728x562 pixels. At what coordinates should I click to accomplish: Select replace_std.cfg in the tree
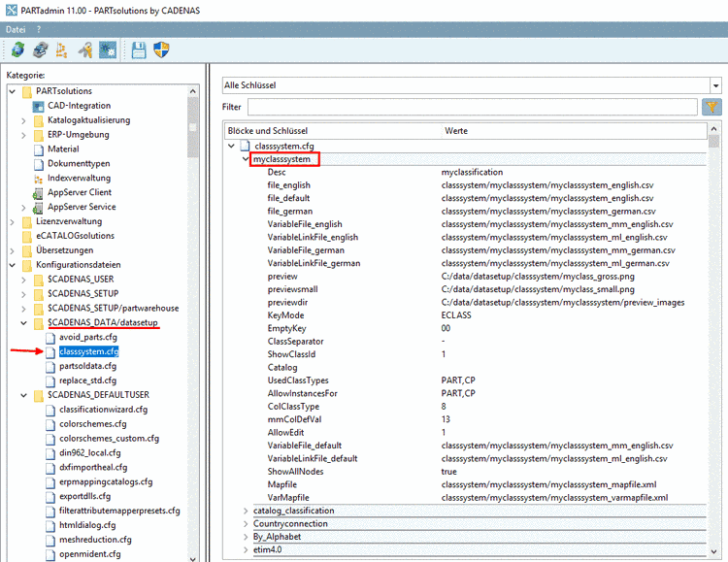(87, 380)
